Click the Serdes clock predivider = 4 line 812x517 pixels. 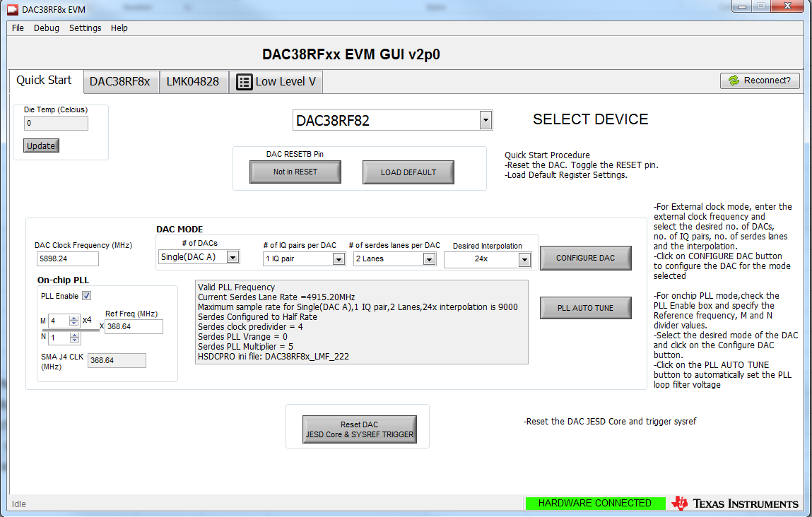[250, 327]
